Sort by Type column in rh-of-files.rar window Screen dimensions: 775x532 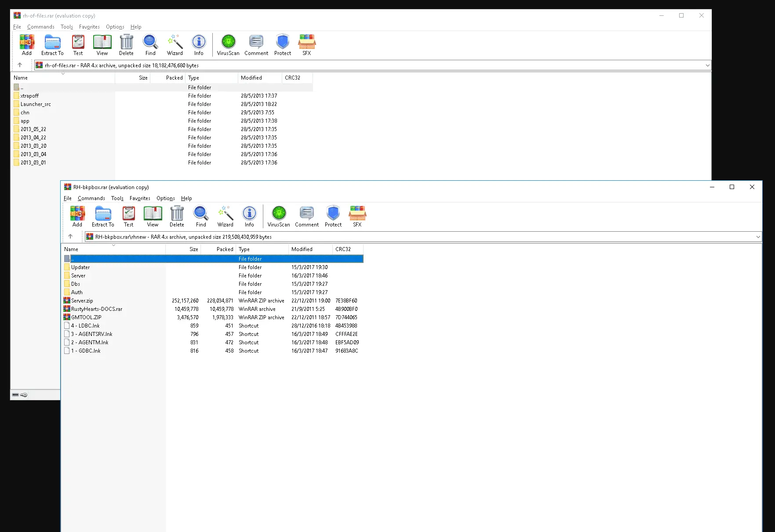tap(211, 77)
